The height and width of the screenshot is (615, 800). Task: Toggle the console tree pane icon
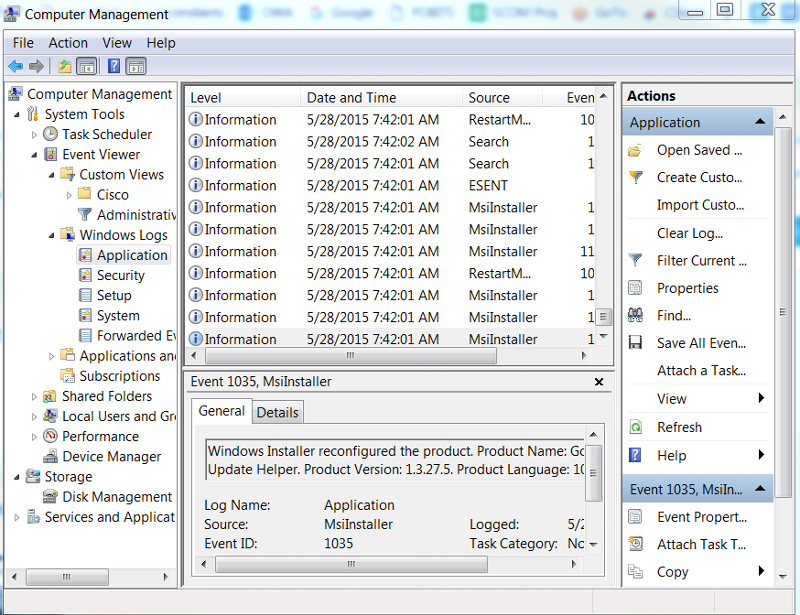point(86,66)
